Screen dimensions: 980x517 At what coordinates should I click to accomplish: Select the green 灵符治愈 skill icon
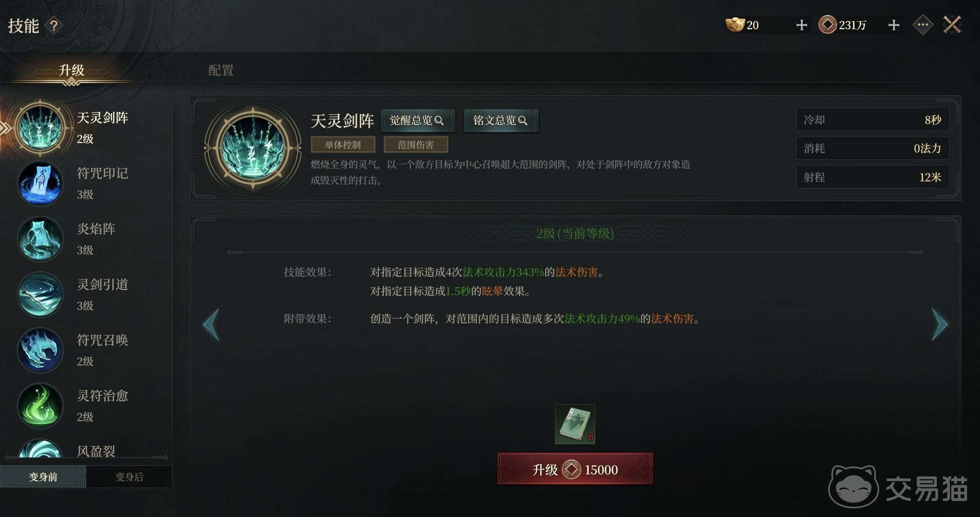(40, 406)
